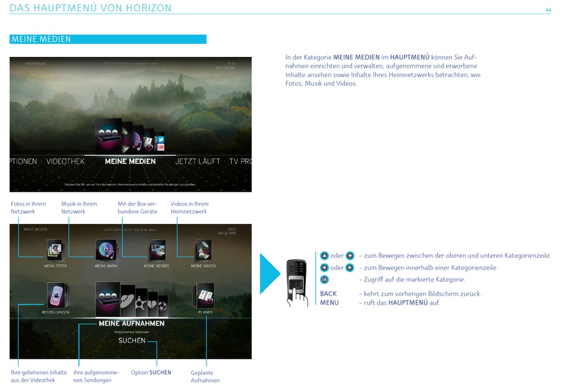Click the MEINE GERÄTE label

coord(157,266)
